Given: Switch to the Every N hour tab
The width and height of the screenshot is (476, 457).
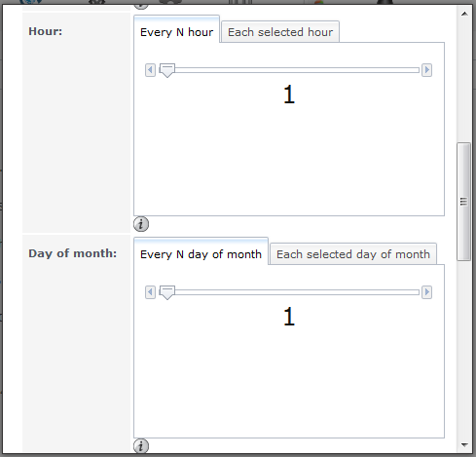Looking at the screenshot, I should 177,32.
